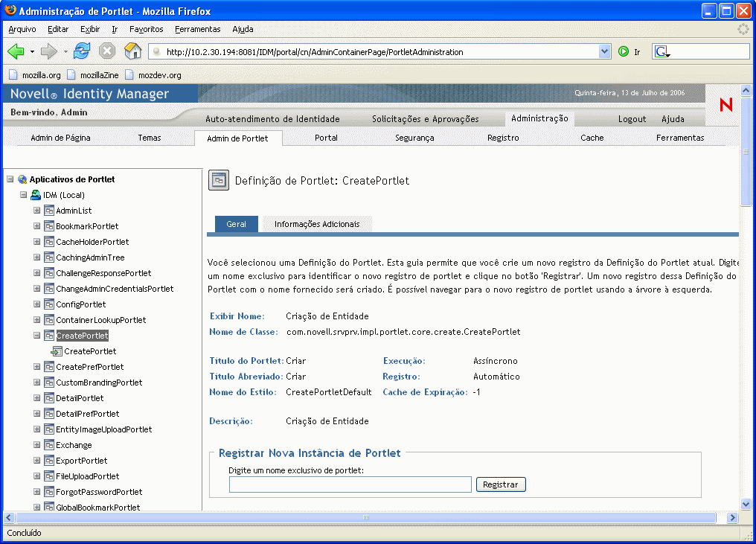This screenshot has width=756, height=544.
Task: Go to Auto-atendimento de Identidade tab
Action: [272, 118]
